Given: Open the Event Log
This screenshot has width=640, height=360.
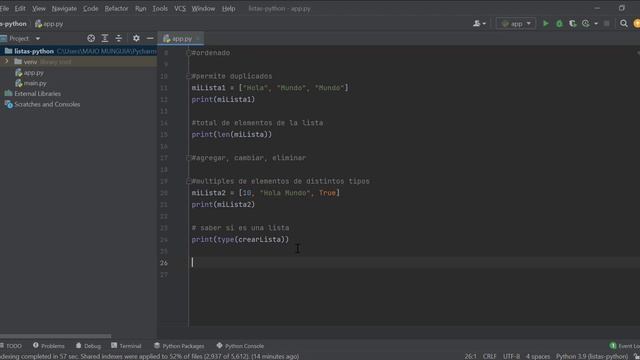Looking at the screenshot, I should click(x=625, y=346).
